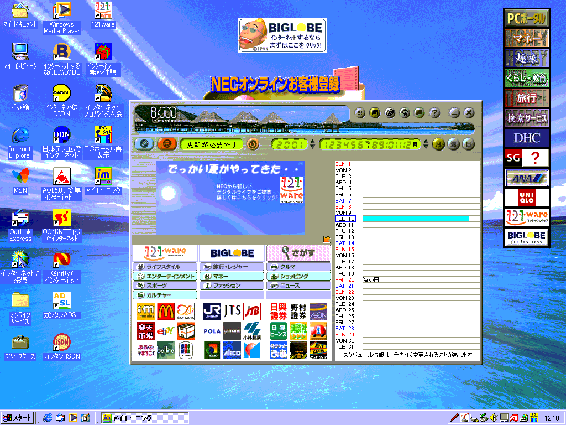The width and height of the screenshot is (566, 425).
Task: Change the month using month bar stepper arrows
Action: pos(426,144)
